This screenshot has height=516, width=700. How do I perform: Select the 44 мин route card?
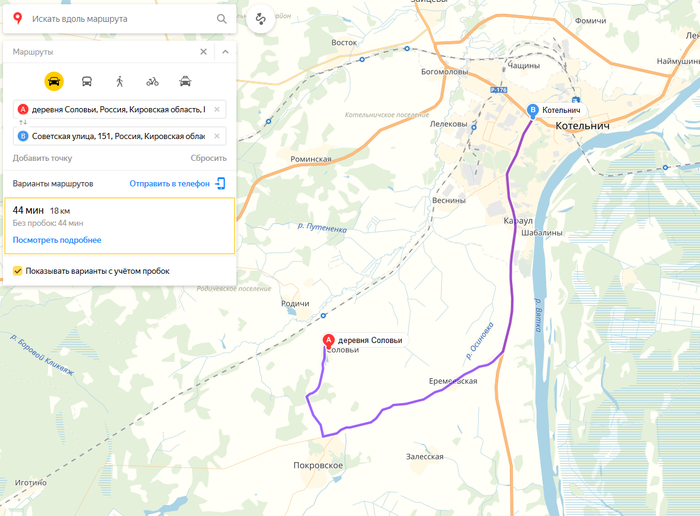click(x=119, y=226)
